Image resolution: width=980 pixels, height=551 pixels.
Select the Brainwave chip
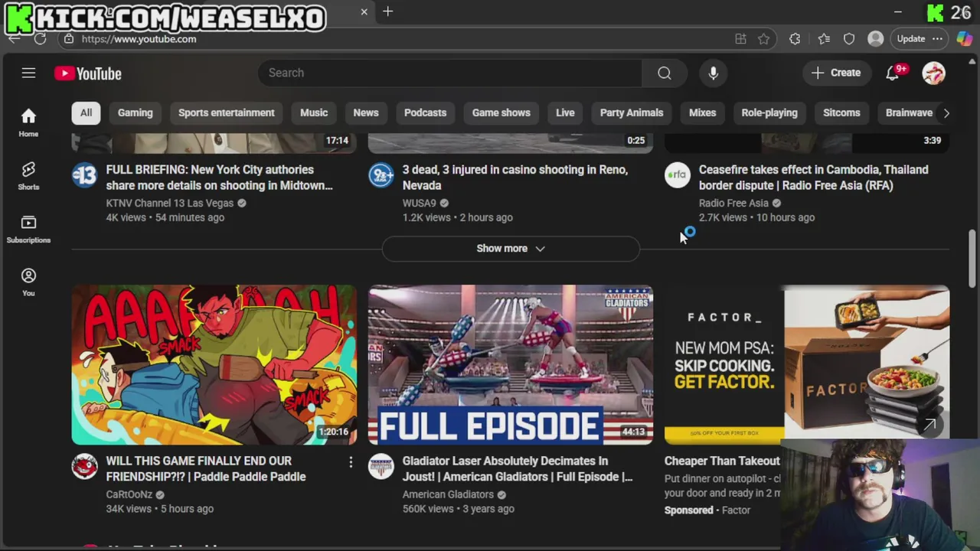click(x=909, y=112)
